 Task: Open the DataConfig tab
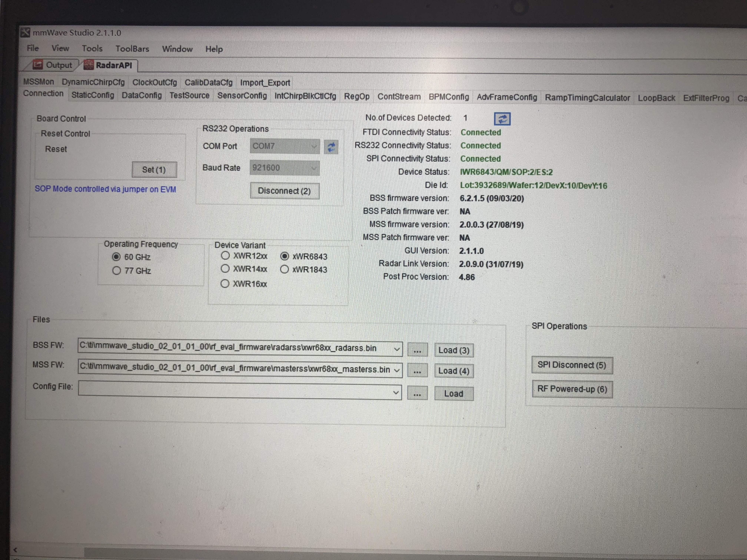click(142, 96)
